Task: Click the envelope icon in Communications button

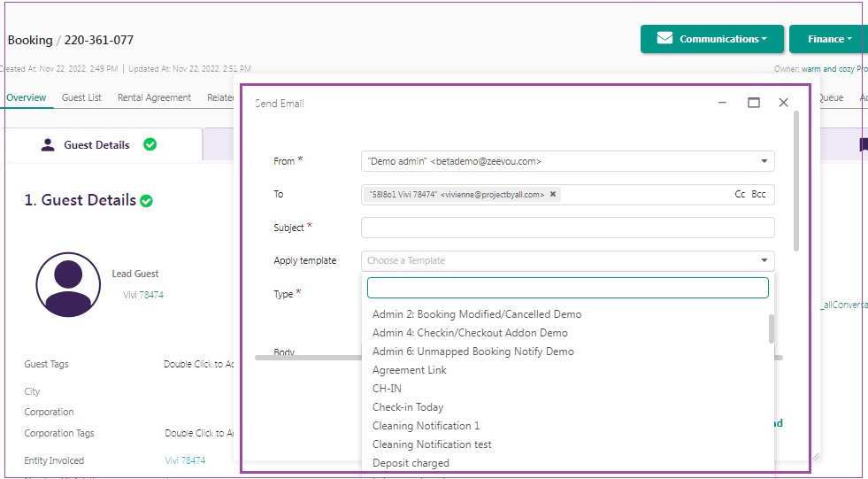Action: [664, 38]
